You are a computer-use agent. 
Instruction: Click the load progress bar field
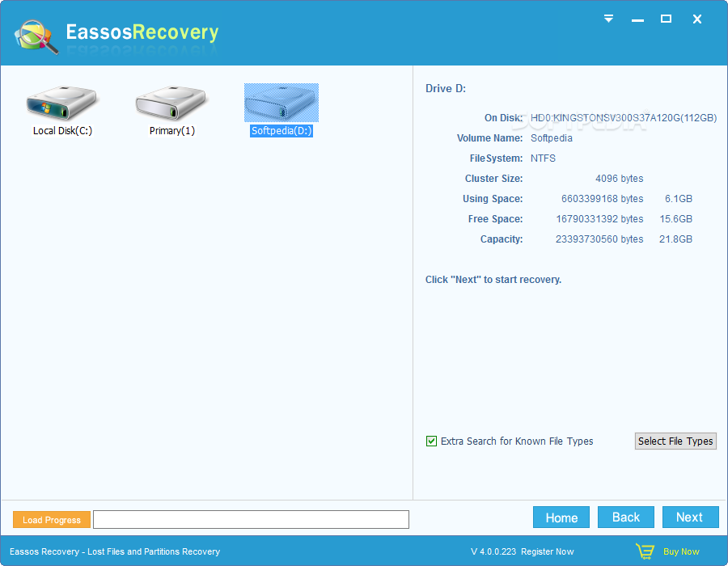tap(252, 520)
